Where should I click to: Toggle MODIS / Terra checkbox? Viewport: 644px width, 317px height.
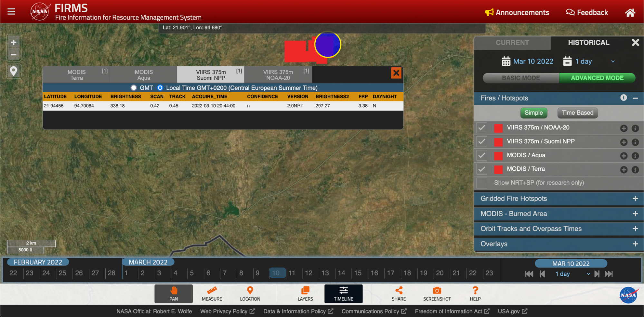click(482, 169)
